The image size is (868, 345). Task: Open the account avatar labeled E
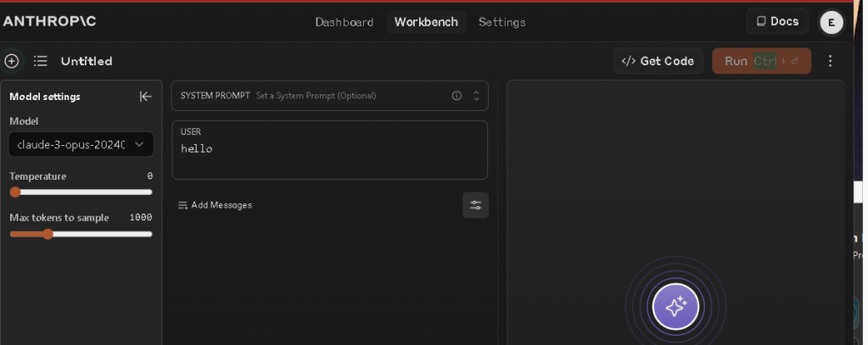click(x=831, y=23)
